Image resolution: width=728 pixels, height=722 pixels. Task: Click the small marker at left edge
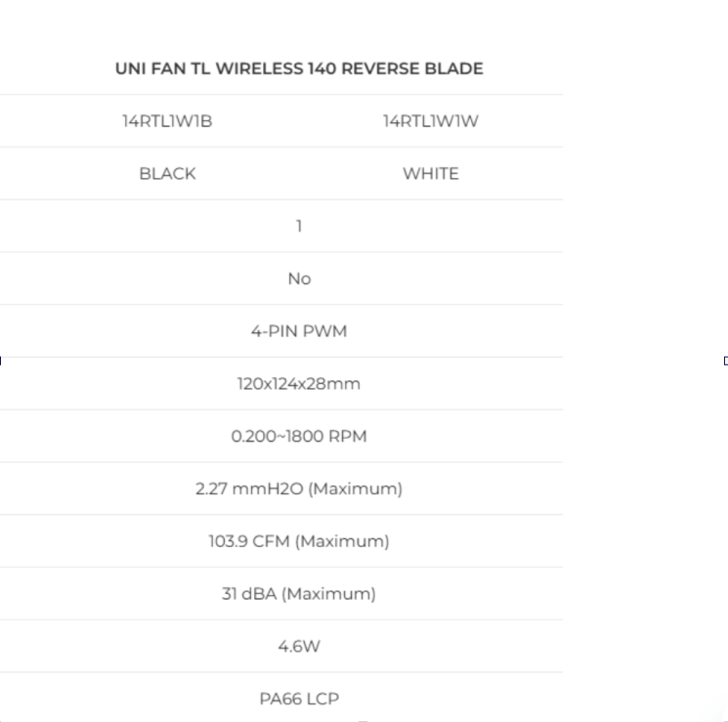(1, 361)
